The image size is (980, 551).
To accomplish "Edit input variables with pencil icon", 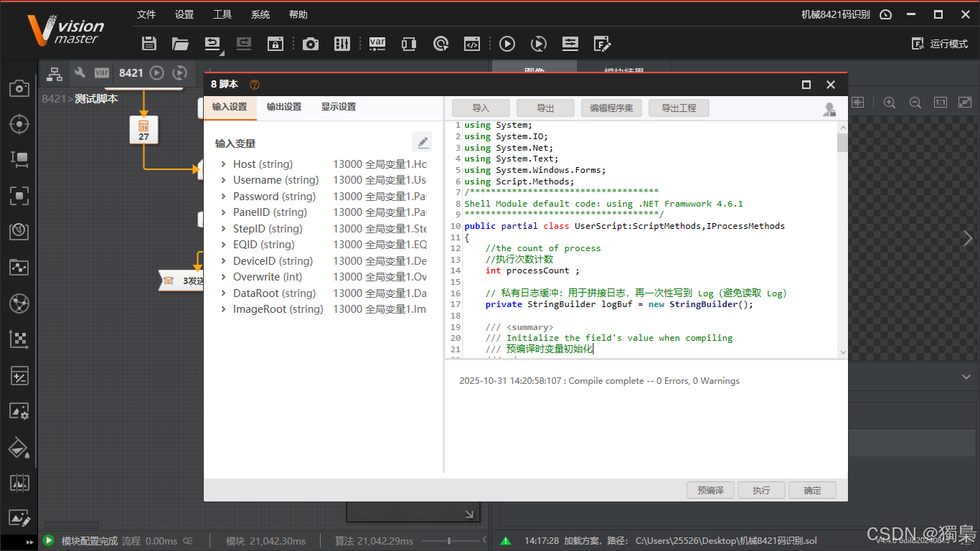I will (423, 141).
